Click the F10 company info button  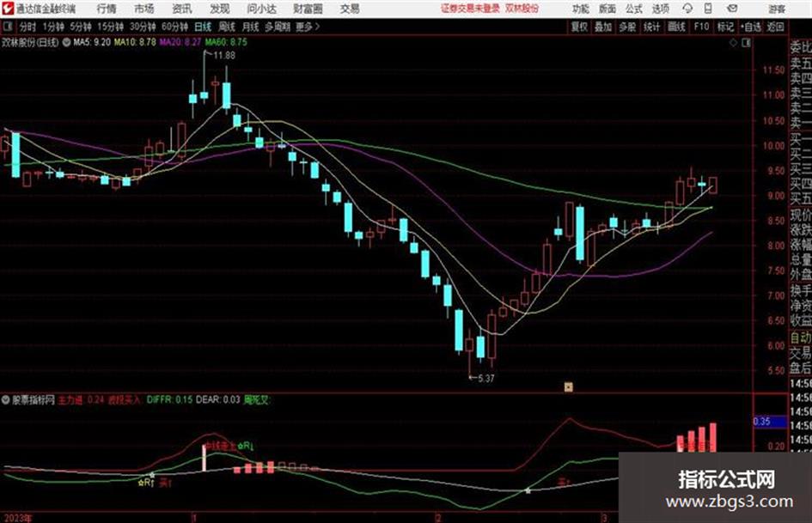coord(701,27)
